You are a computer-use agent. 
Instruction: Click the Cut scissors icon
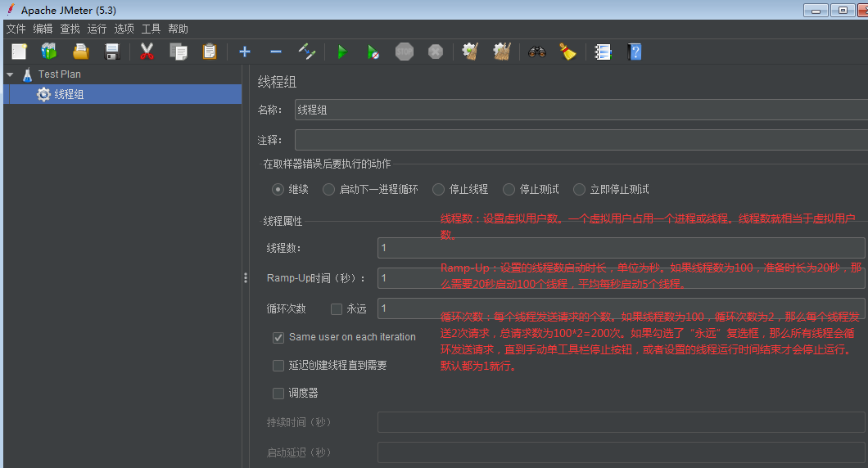tap(147, 52)
